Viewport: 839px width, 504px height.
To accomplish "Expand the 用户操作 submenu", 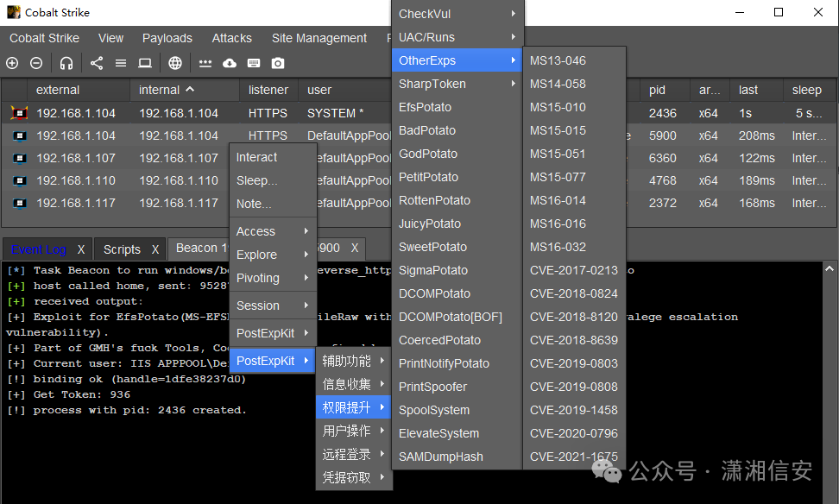I will (354, 431).
